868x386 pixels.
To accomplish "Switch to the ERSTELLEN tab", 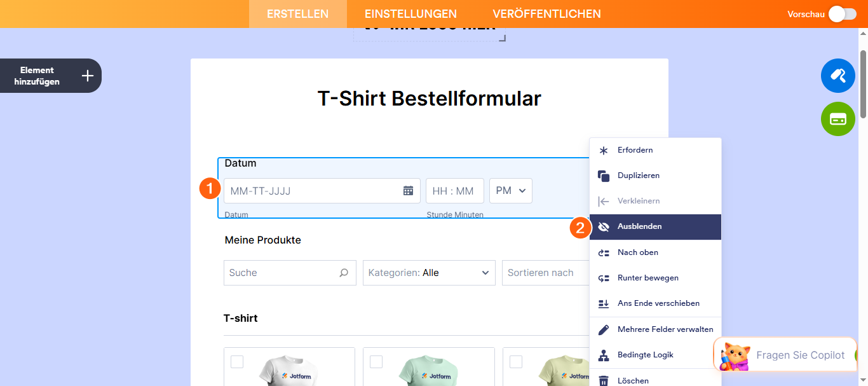I will tap(298, 14).
